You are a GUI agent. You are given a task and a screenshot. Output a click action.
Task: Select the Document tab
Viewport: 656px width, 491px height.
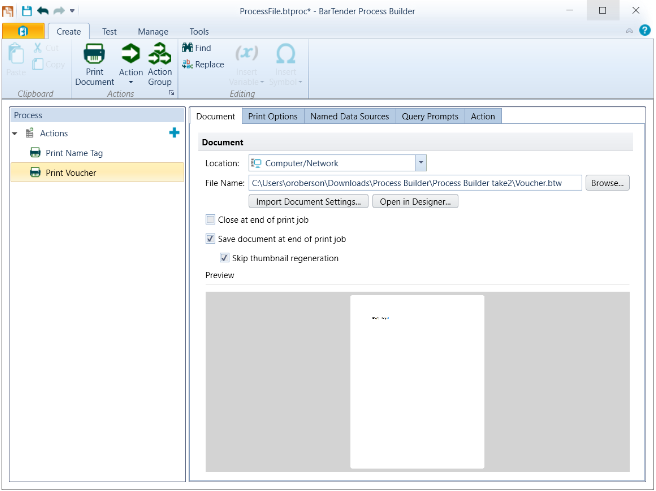pyautogui.click(x=215, y=116)
